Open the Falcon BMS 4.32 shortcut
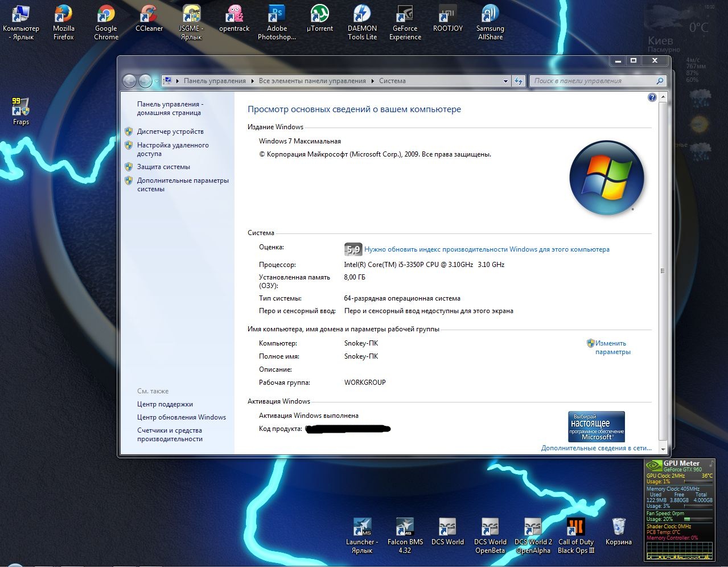Screen dimensions: 728x567 405,536
